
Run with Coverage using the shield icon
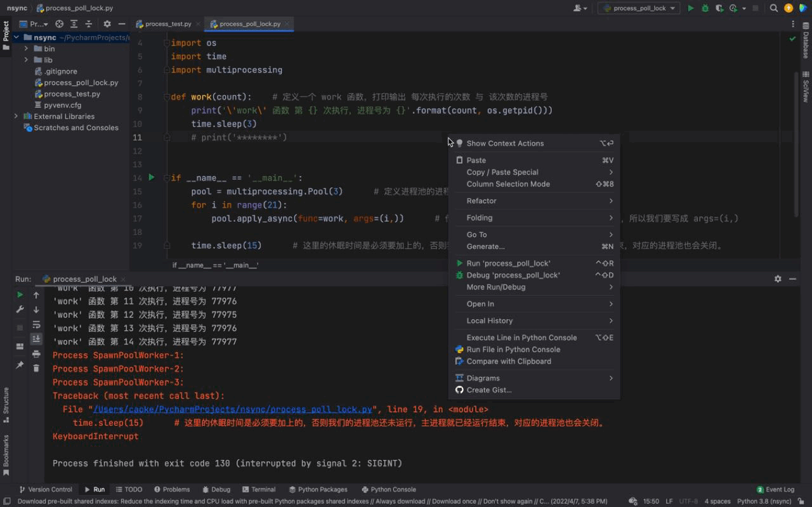(719, 8)
